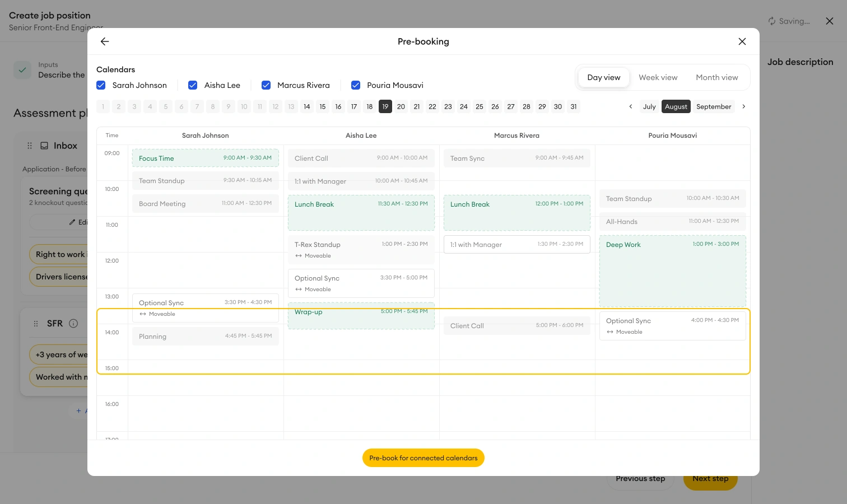The width and height of the screenshot is (847, 504).
Task: Click the previous month arrow
Action: [x=631, y=106]
